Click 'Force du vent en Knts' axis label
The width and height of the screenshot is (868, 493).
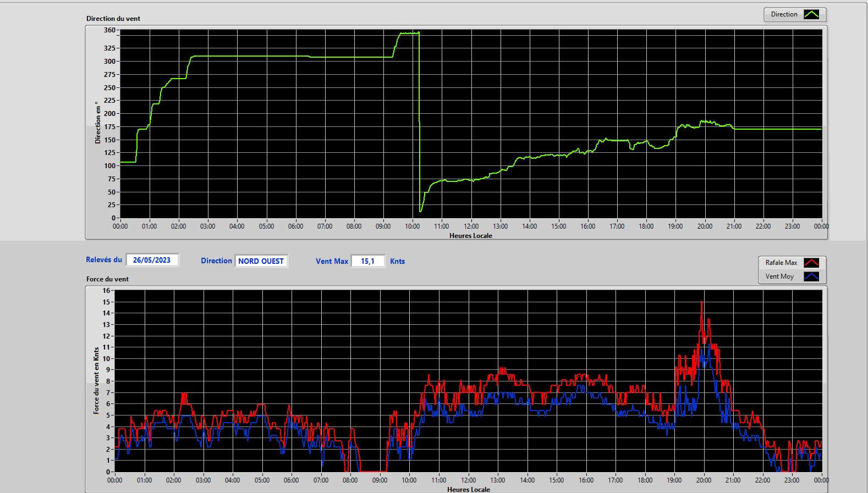[x=96, y=380]
